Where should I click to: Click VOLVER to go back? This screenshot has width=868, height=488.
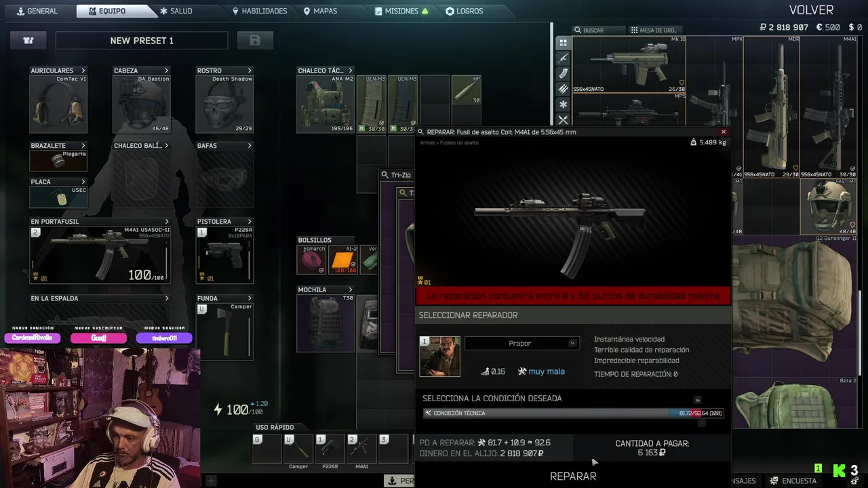(x=811, y=9)
